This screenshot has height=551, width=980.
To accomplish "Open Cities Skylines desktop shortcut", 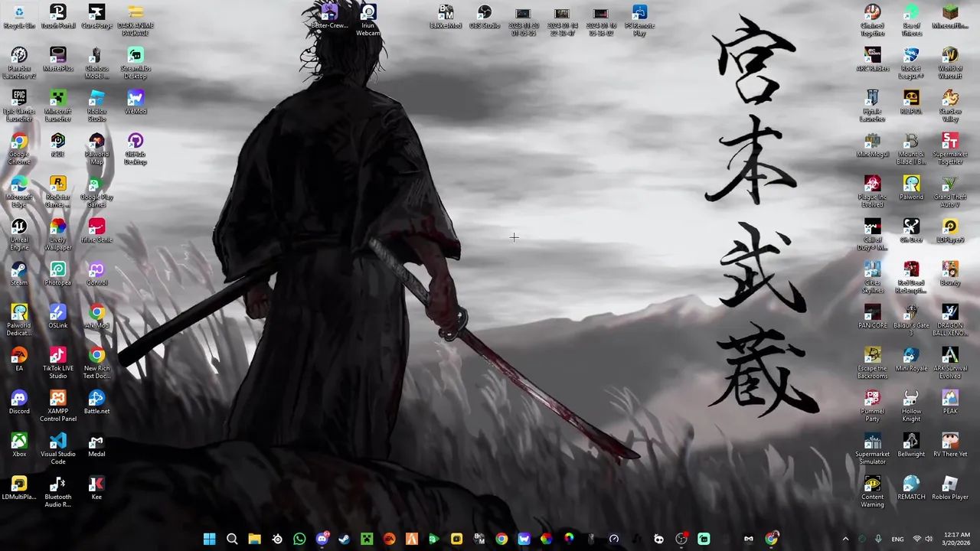I will [x=872, y=277].
